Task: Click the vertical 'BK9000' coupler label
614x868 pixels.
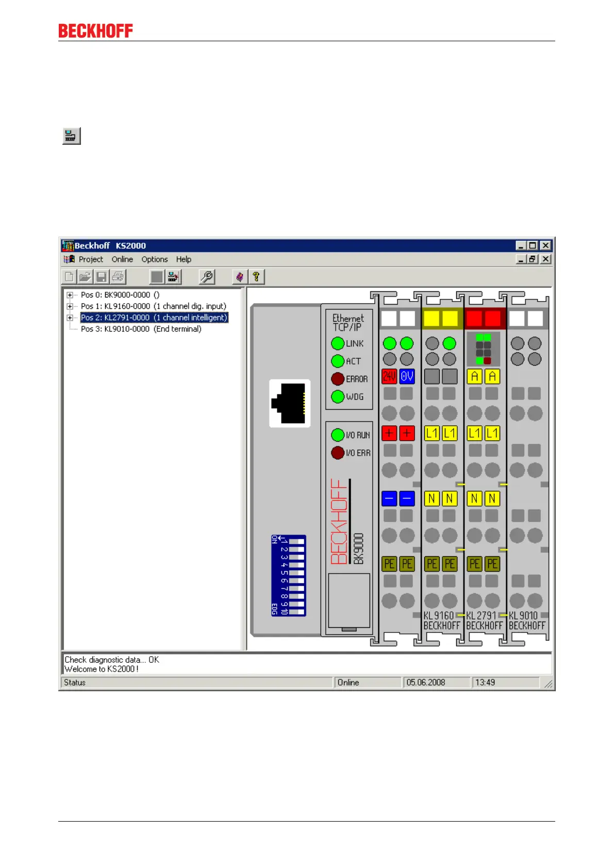Action: click(x=359, y=548)
